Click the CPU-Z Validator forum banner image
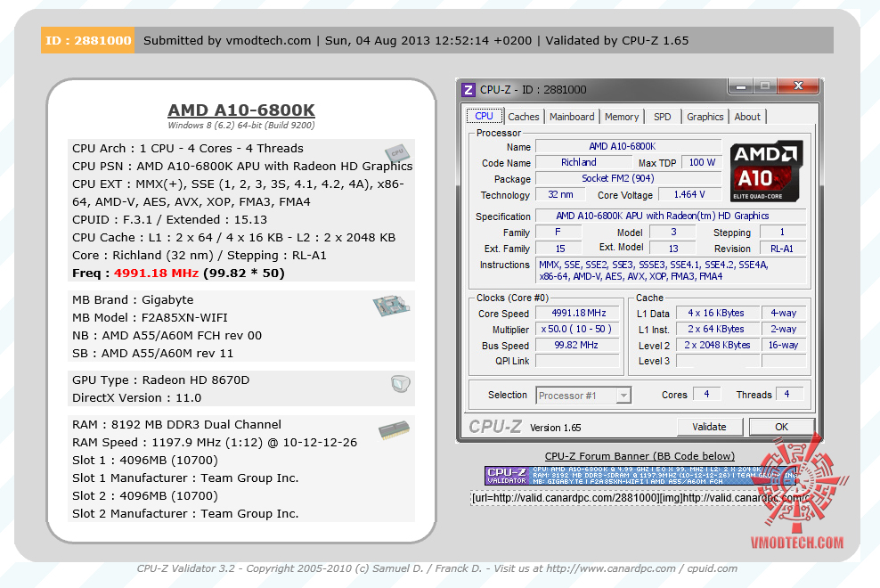The image size is (880, 588). (640, 476)
